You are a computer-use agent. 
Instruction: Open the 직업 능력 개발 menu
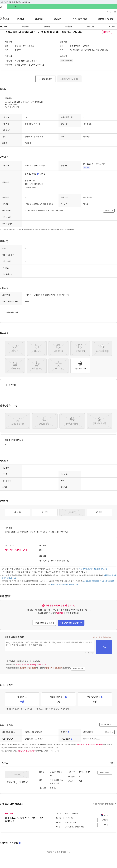click(80, 19)
